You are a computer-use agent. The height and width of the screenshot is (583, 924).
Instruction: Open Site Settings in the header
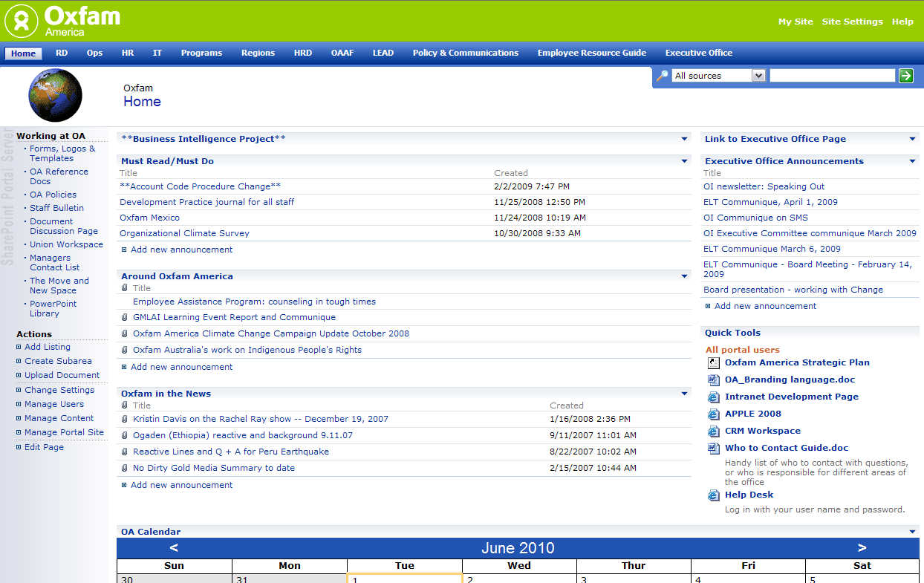click(852, 22)
